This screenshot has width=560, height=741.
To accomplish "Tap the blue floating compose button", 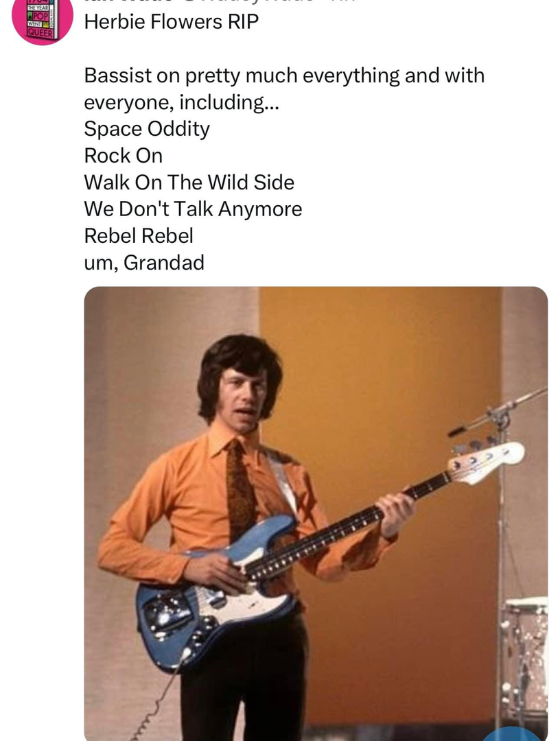I will [x=511, y=734].
